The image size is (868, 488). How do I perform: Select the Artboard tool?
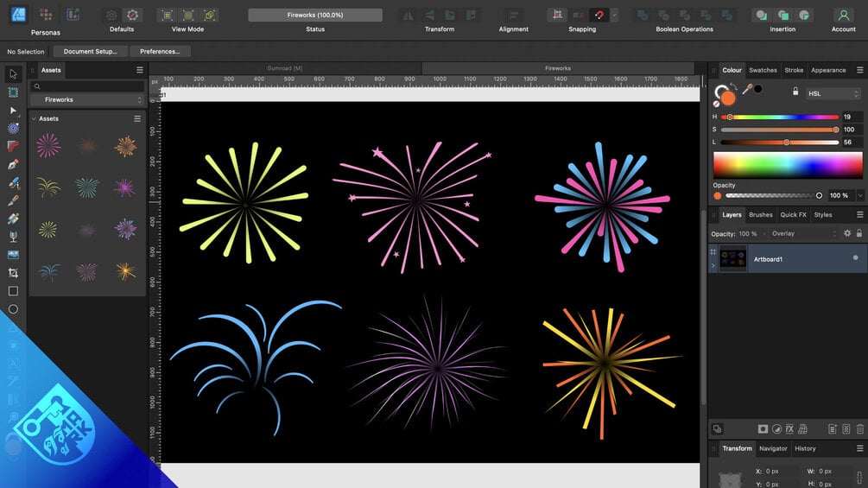click(x=13, y=92)
